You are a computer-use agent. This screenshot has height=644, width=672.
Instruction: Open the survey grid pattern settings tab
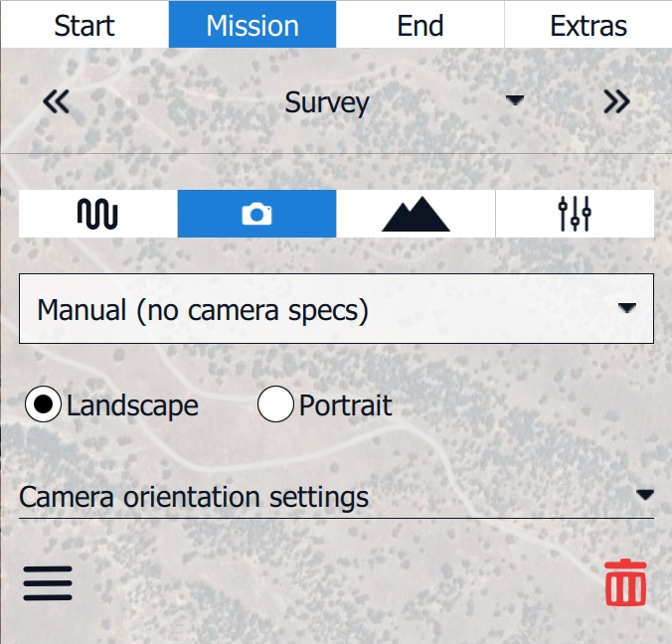(x=97, y=214)
